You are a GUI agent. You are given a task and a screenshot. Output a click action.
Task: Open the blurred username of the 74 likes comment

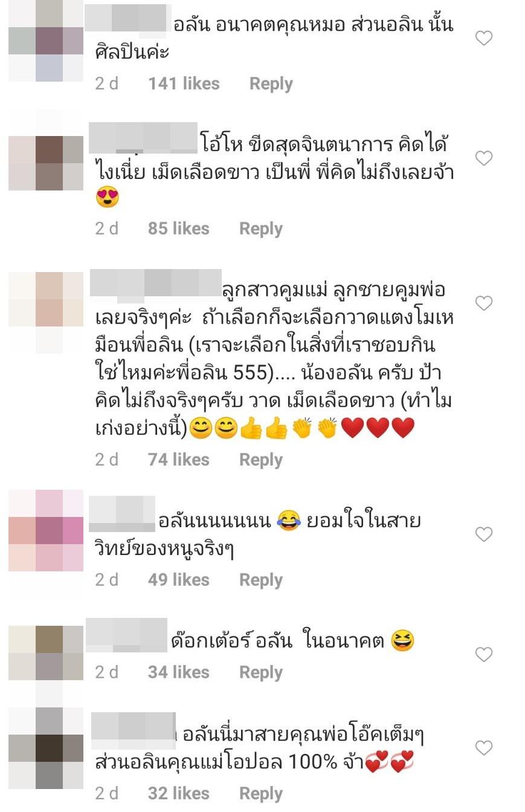click(x=156, y=282)
